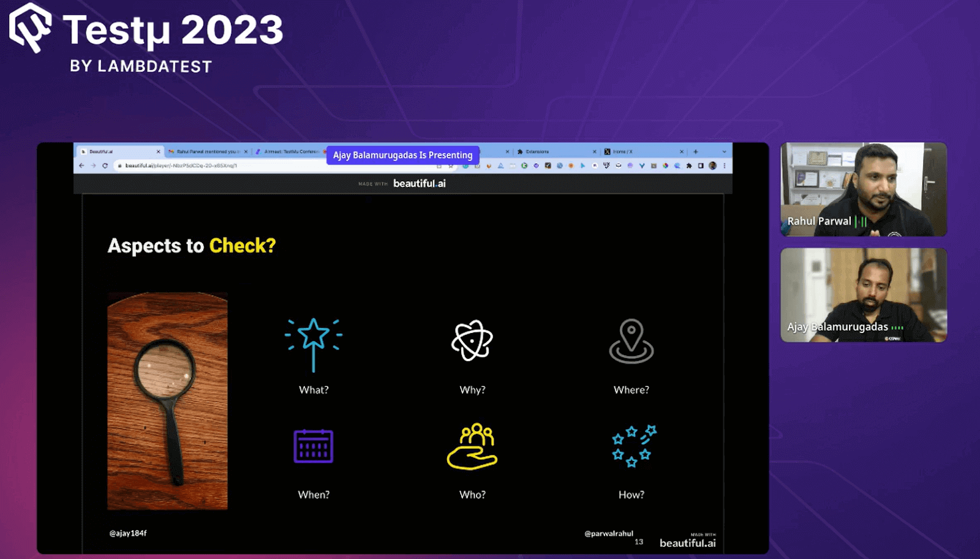Close the Home / X tab
Image resolution: width=980 pixels, height=559 pixels.
pos(681,151)
